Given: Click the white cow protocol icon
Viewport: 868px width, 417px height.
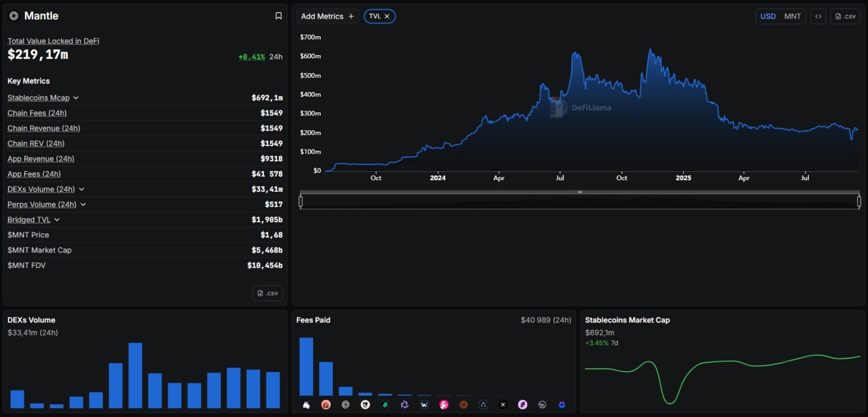Looking at the screenshot, I should point(366,405).
